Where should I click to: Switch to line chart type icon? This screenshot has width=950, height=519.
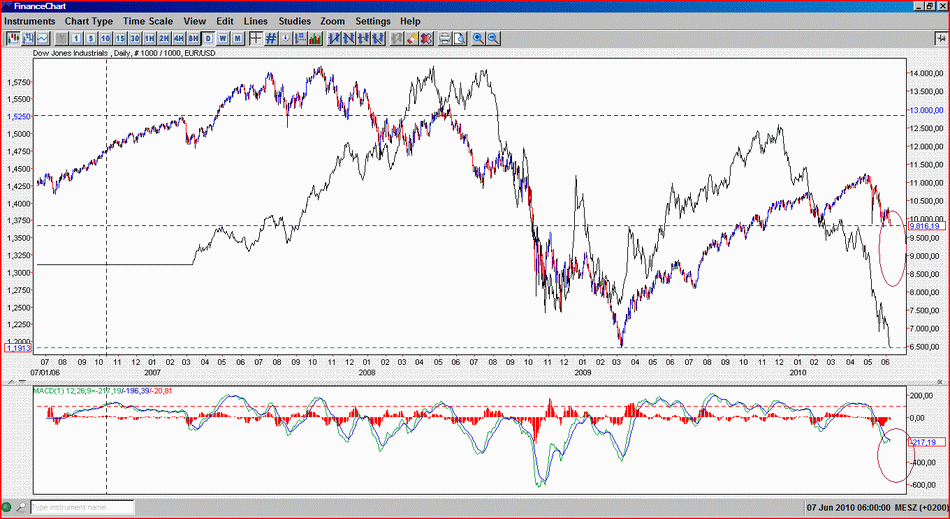tap(43, 38)
